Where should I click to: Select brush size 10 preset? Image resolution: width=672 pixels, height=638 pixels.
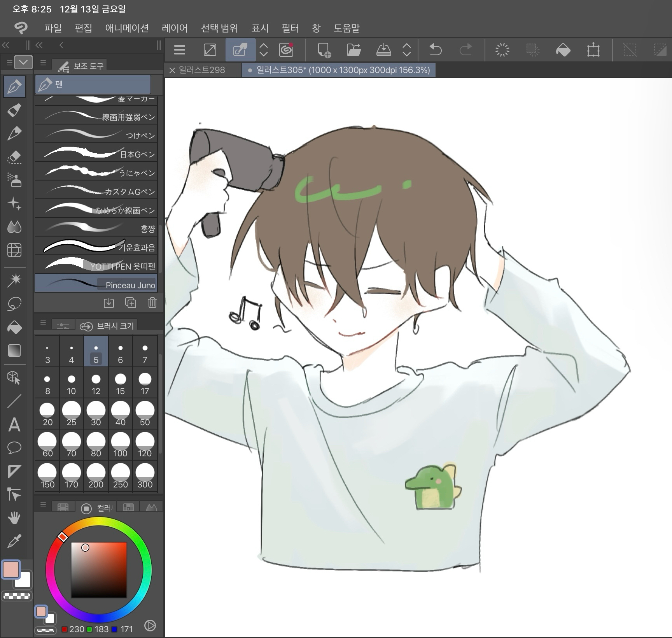tap(72, 384)
